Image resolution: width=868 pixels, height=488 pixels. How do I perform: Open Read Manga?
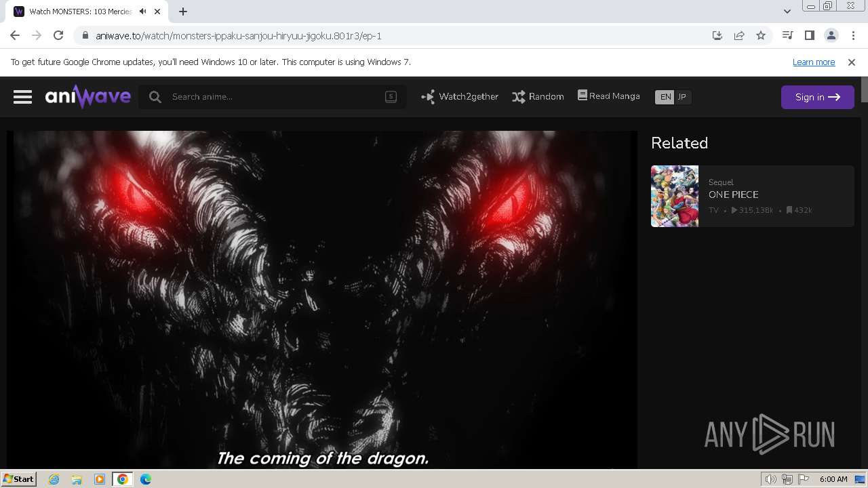(609, 96)
